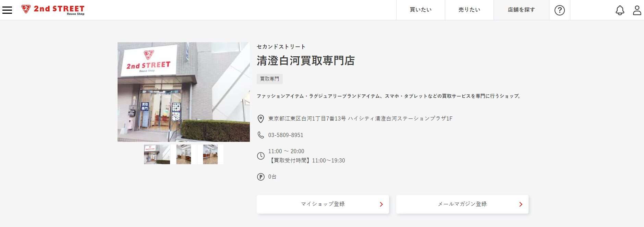Open the help question mark icon

pos(560,10)
